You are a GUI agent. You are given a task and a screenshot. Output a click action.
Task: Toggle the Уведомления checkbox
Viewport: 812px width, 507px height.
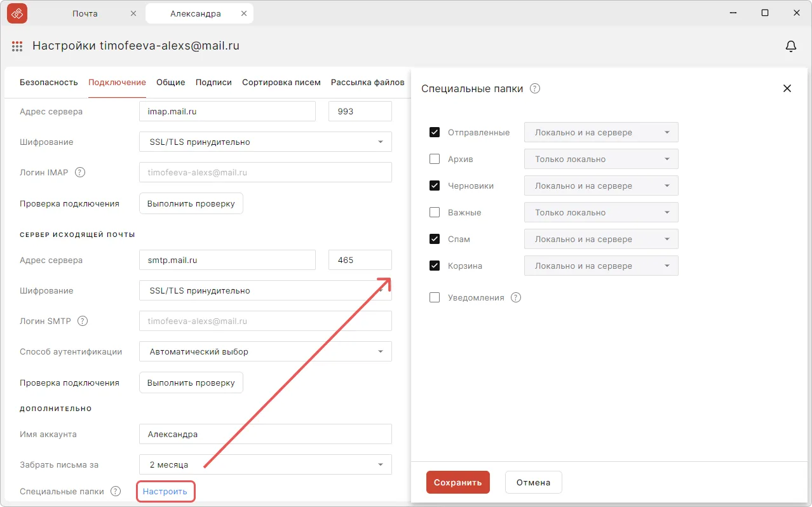pyautogui.click(x=435, y=297)
